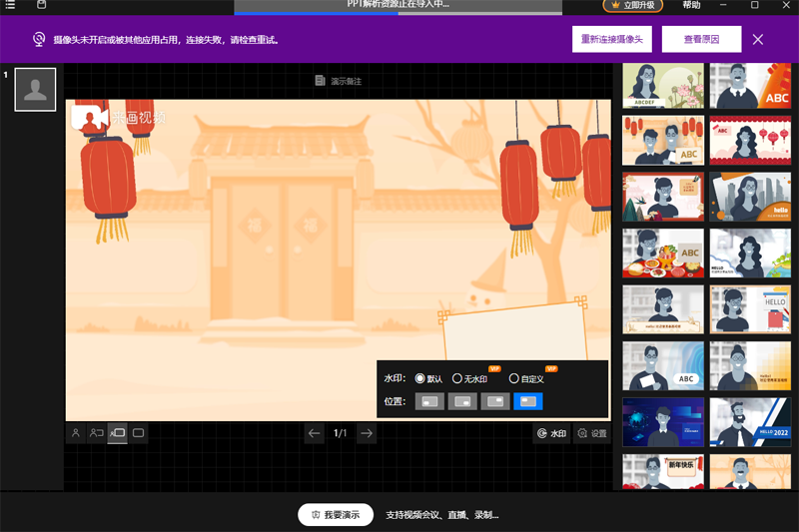Click the save icon in title bar
Screen dimensions: 799x532
pyautogui.click(x=42, y=5)
